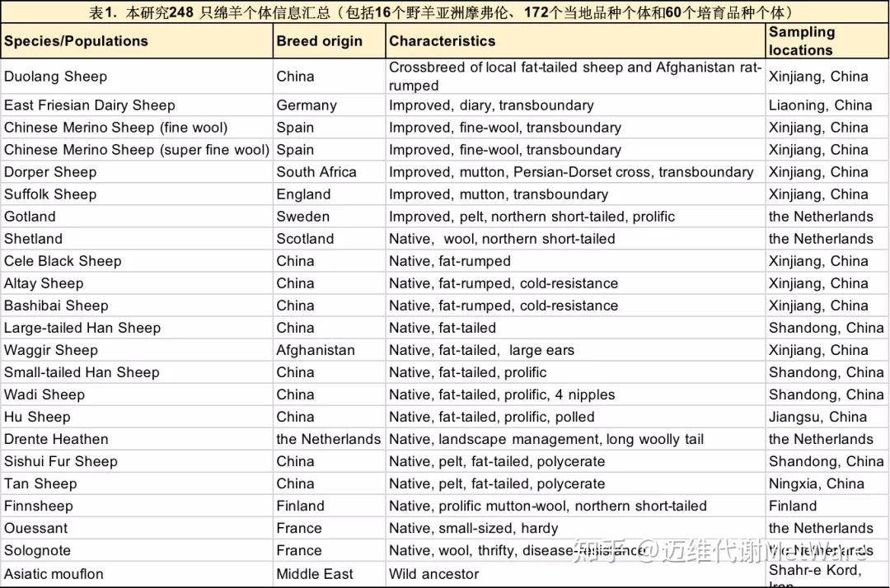The height and width of the screenshot is (588, 890).
Task: Click the Gotland breed cell
Action: pyautogui.click(x=30, y=217)
